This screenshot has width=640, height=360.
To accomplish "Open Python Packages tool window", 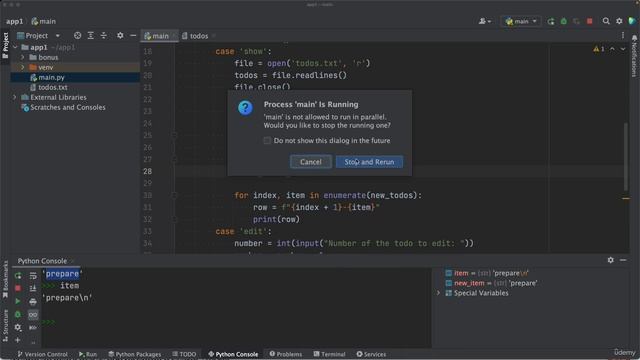I will (135, 354).
